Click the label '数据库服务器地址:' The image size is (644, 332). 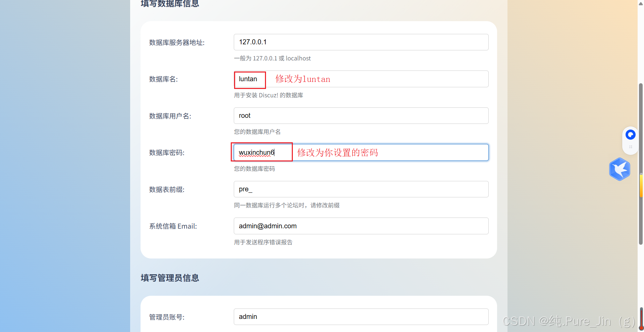[x=177, y=43]
